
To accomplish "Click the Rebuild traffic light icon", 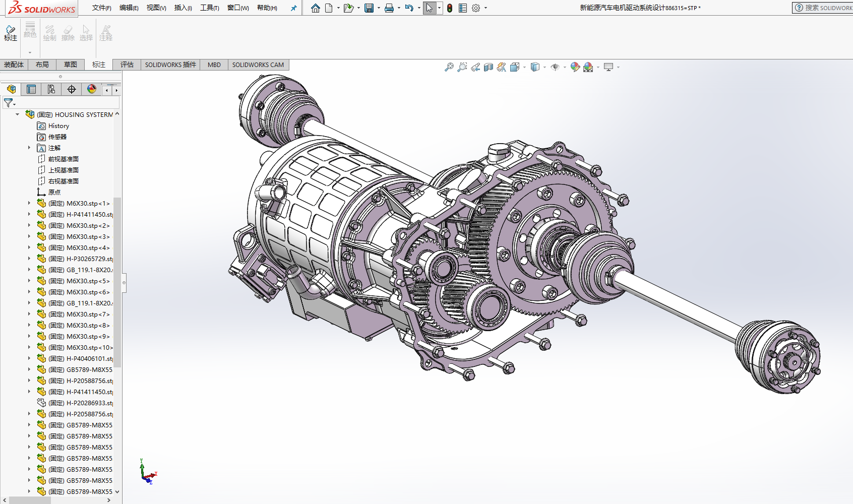I will pos(449,8).
